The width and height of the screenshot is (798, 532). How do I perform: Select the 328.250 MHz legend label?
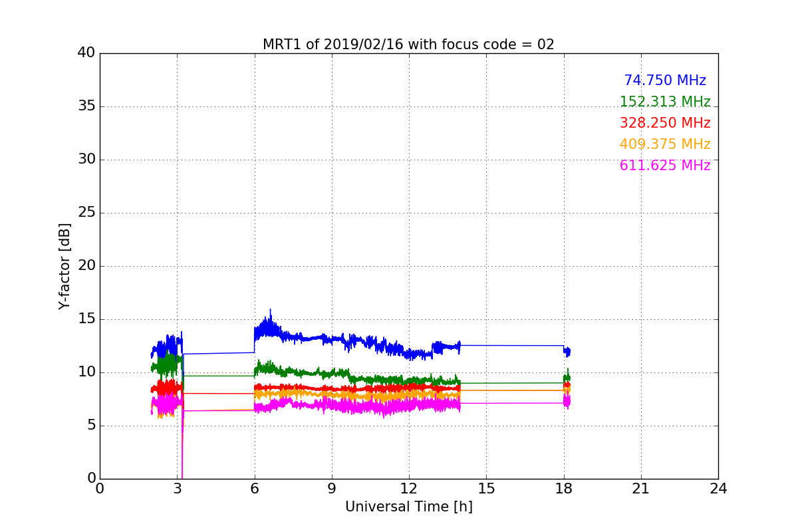pyautogui.click(x=665, y=123)
